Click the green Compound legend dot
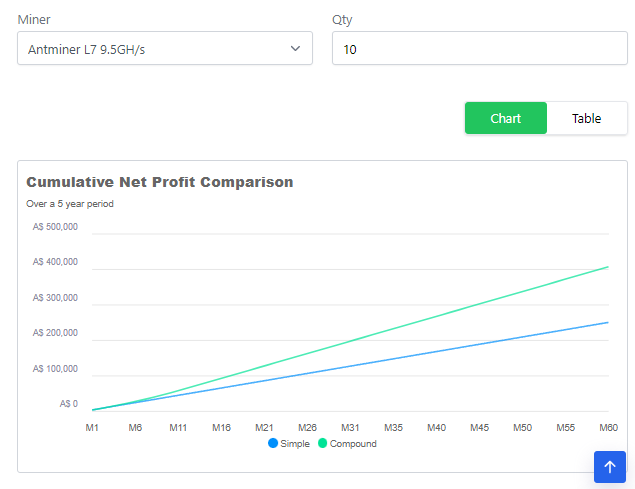 click(323, 443)
